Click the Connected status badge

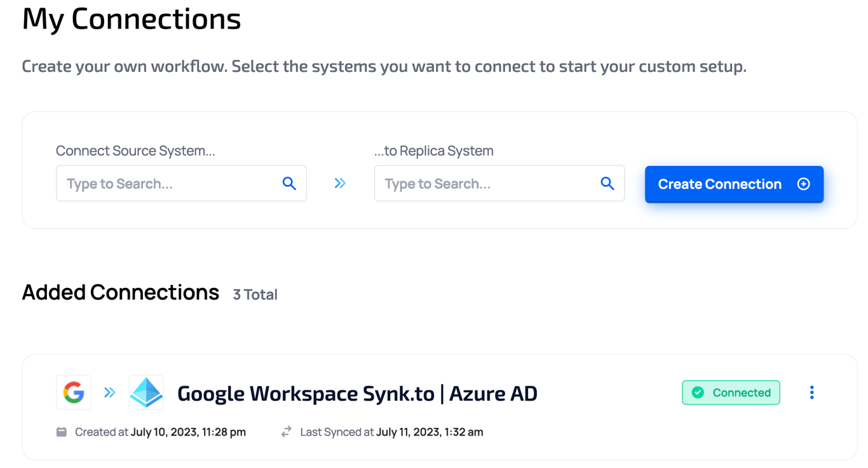731,393
